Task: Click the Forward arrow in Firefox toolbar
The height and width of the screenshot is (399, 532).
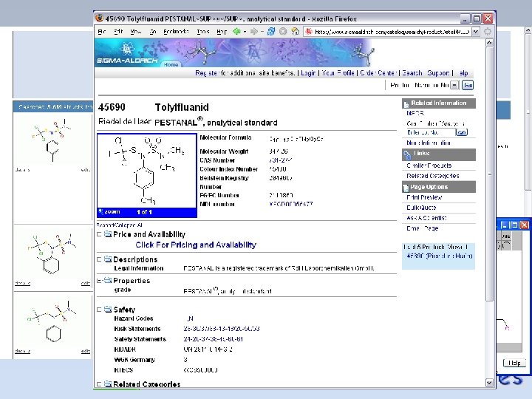Action: (253, 32)
